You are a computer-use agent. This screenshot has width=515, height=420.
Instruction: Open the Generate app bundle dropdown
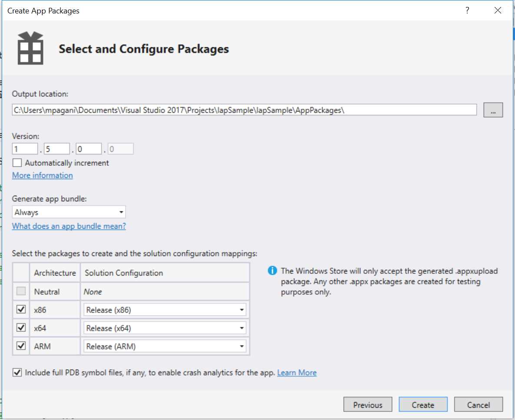122,212
